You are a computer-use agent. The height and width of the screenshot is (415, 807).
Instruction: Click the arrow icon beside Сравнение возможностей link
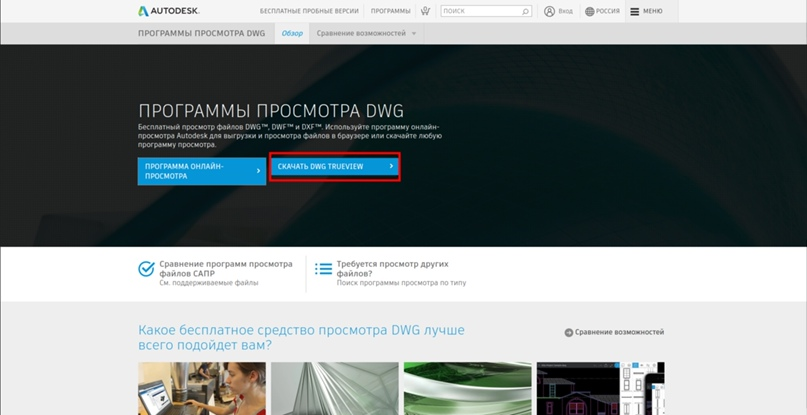[569, 333]
